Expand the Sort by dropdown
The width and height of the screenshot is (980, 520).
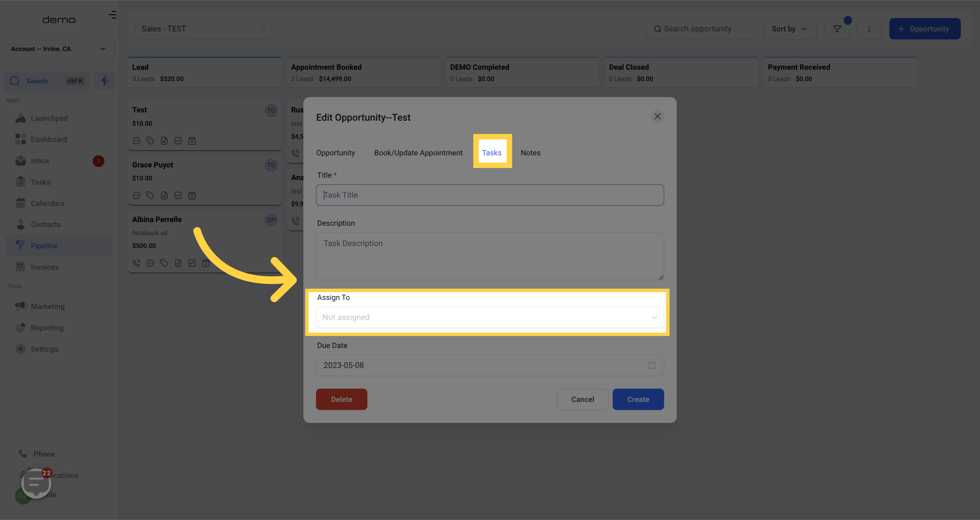(x=789, y=29)
